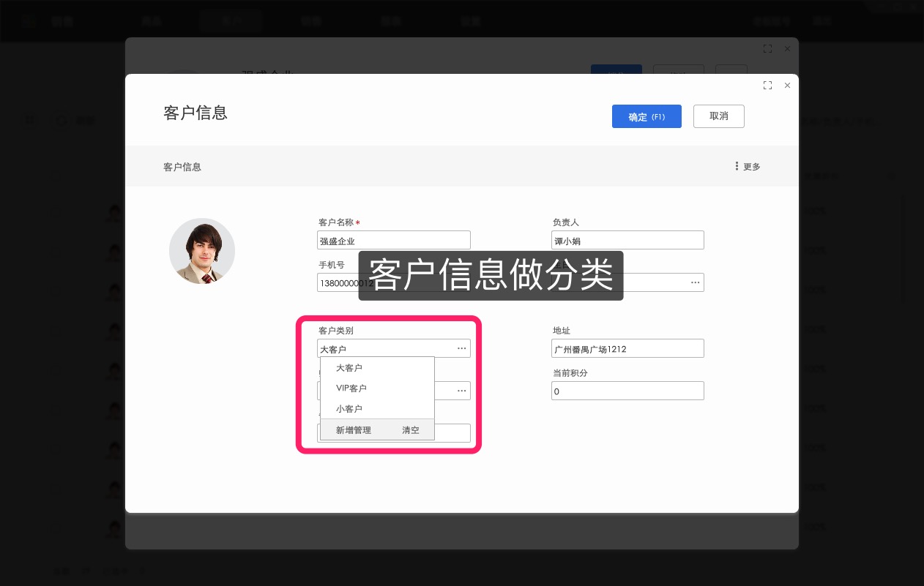Click the ellipsis picker beside the 客户类别 field
924x586 pixels.
pos(461,348)
